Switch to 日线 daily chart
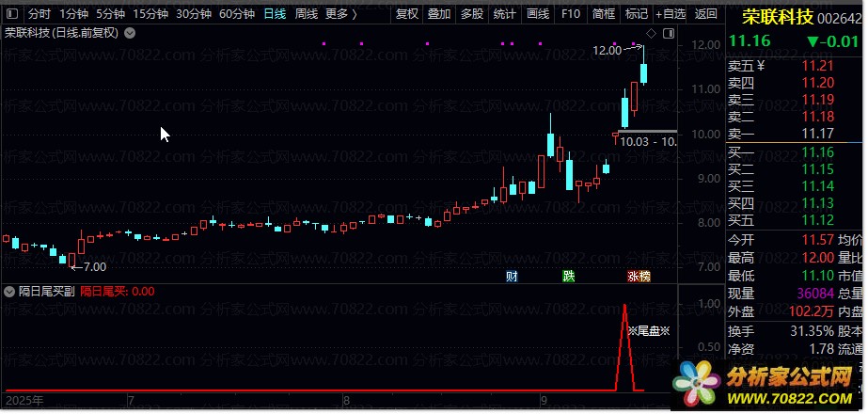The width and height of the screenshot is (868, 414). [x=275, y=14]
